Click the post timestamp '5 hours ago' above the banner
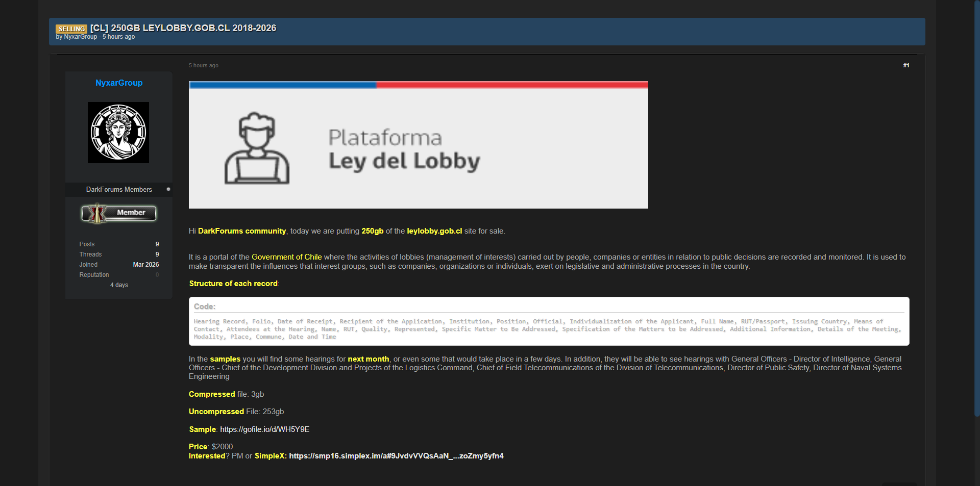The width and height of the screenshot is (980, 486). [204, 65]
